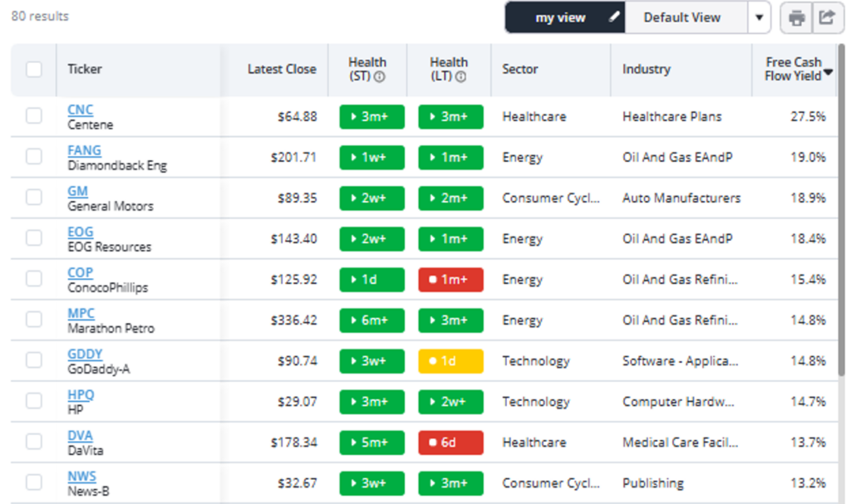Click GM long-term health 2m+ badge
The height and width of the screenshot is (504, 851).
[x=450, y=198]
